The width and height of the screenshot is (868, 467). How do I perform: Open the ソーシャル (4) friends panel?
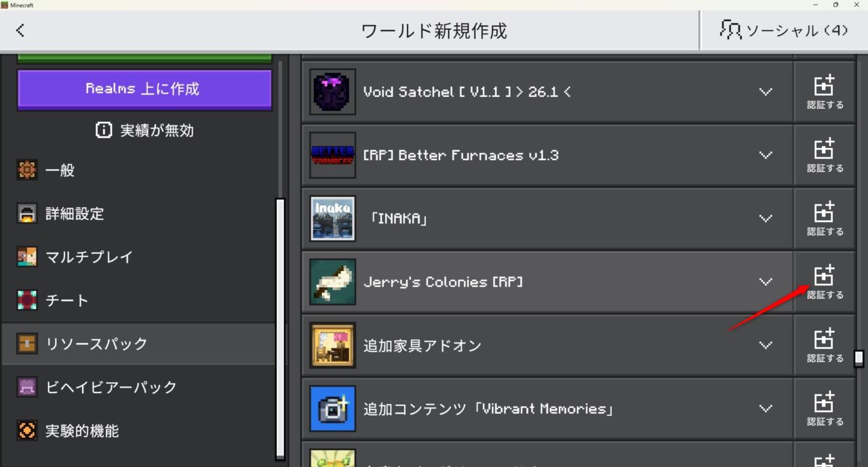(x=784, y=30)
